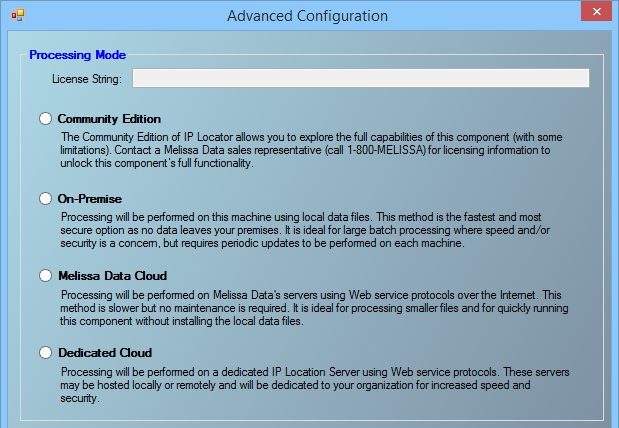Click the bold Melissa Data Cloud label
The width and height of the screenshot is (619, 428).
[112, 275]
